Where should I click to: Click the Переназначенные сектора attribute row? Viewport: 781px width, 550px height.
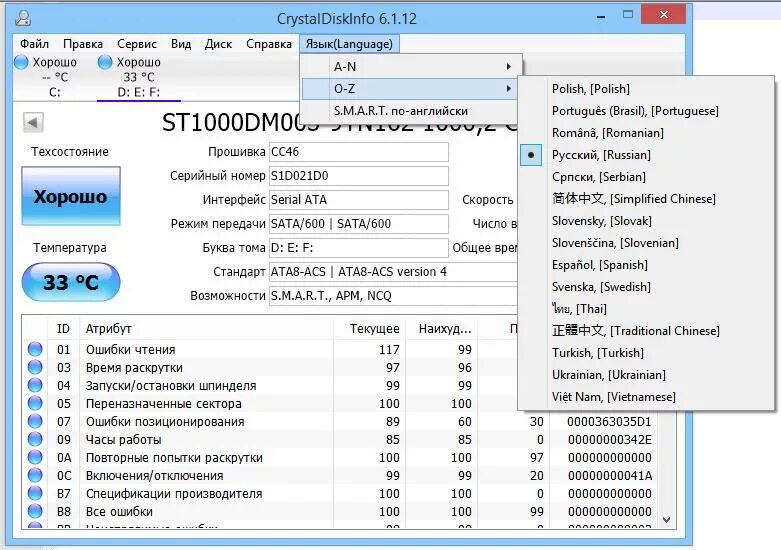point(339,403)
